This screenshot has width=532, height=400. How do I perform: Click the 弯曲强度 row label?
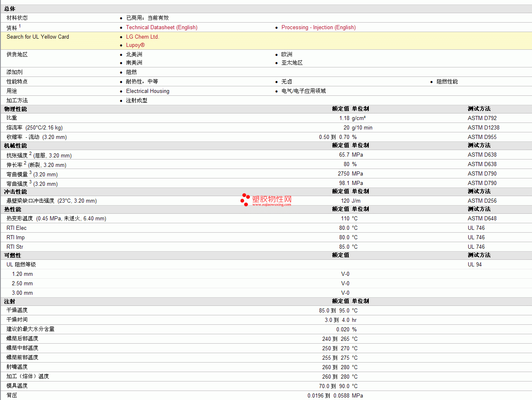point(32,184)
